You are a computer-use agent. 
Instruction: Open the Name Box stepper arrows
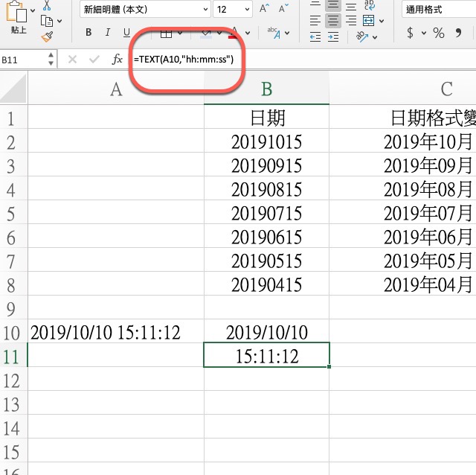pyautogui.click(x=51, y=59)
